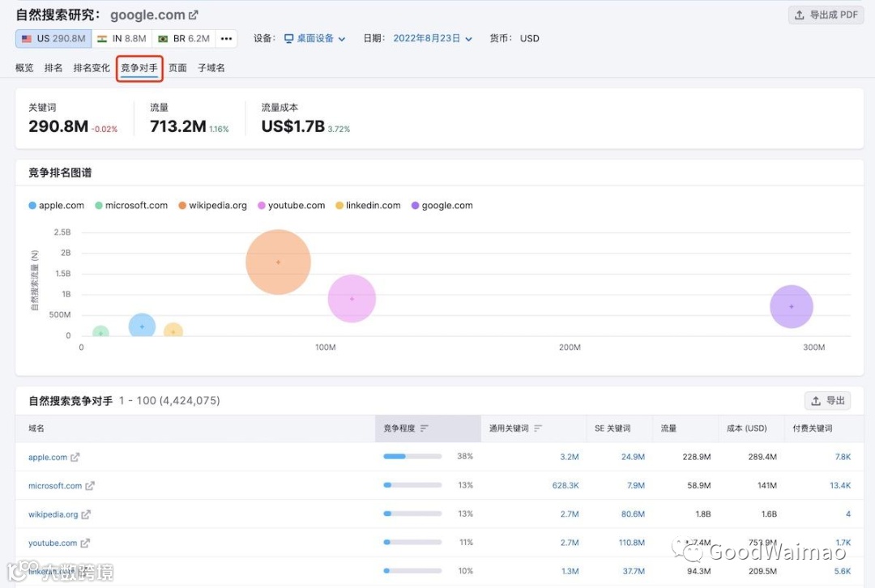Toggle wikipedia.org legend entry
Screen dimensions: 875x588
click(212, 205)
